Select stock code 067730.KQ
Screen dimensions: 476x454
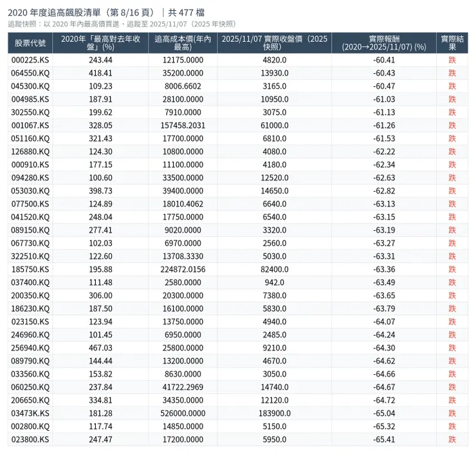[x=30, y=243]
